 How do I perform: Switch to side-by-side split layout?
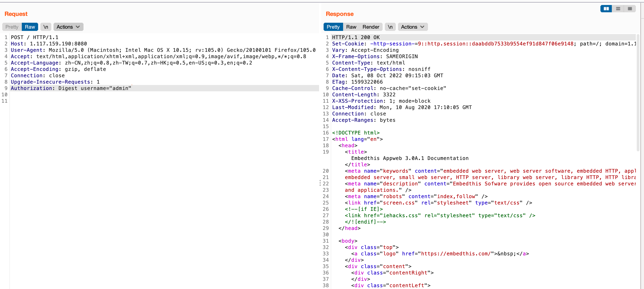[x=606, y=9]
